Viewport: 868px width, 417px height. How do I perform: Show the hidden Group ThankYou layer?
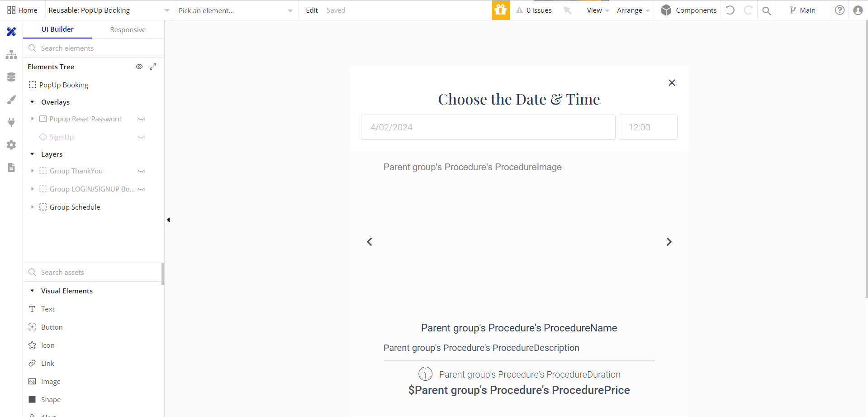coord(141,171)
